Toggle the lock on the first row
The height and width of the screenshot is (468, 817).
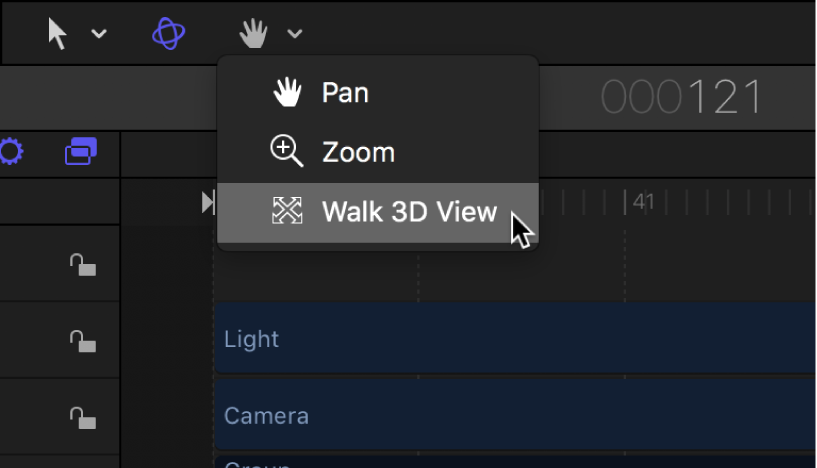pos(83,265)
